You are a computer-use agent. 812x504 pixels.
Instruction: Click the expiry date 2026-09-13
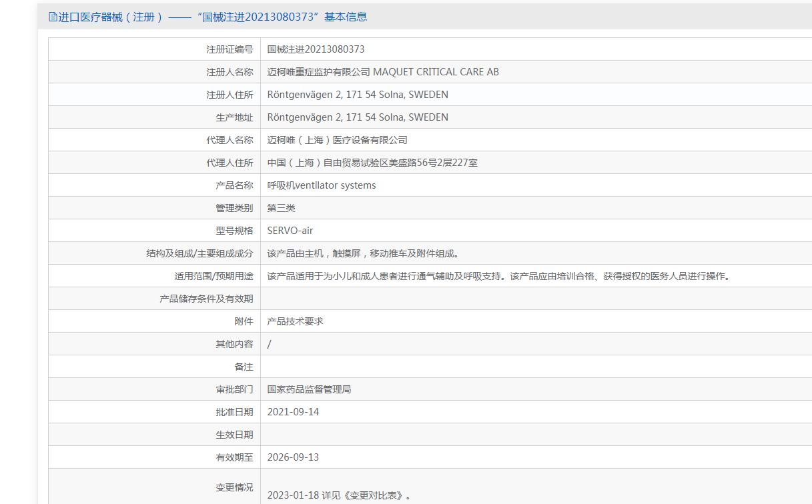293,457
